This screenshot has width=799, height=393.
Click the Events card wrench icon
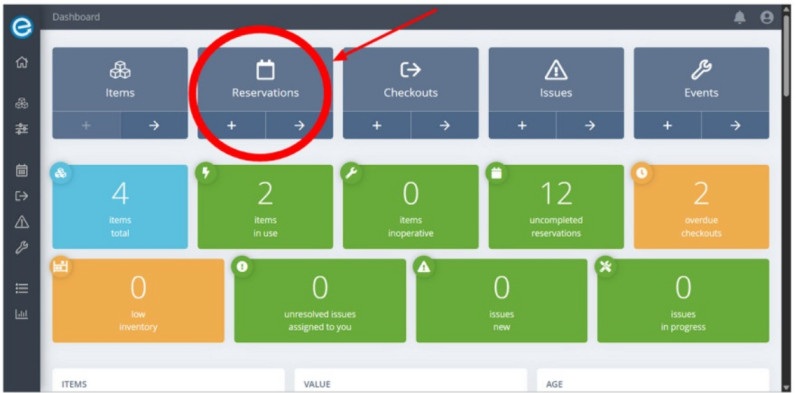pos(701,70)
